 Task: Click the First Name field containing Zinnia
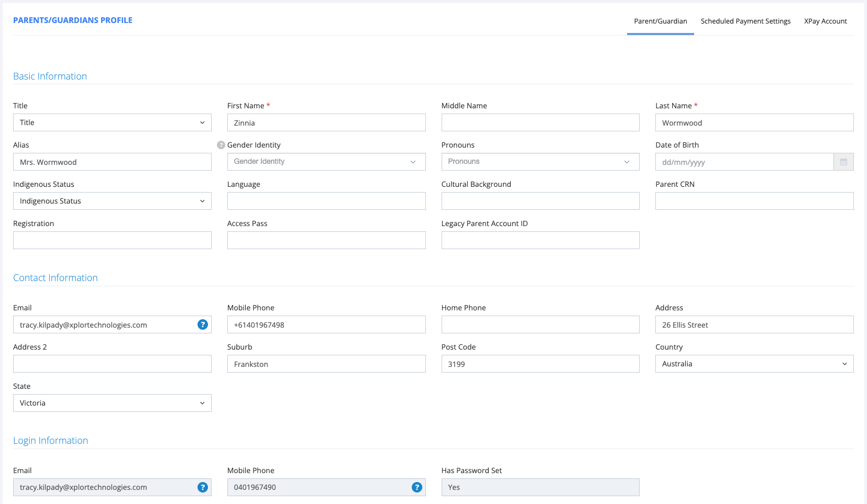pyautogui.click(x=326, y=122)
